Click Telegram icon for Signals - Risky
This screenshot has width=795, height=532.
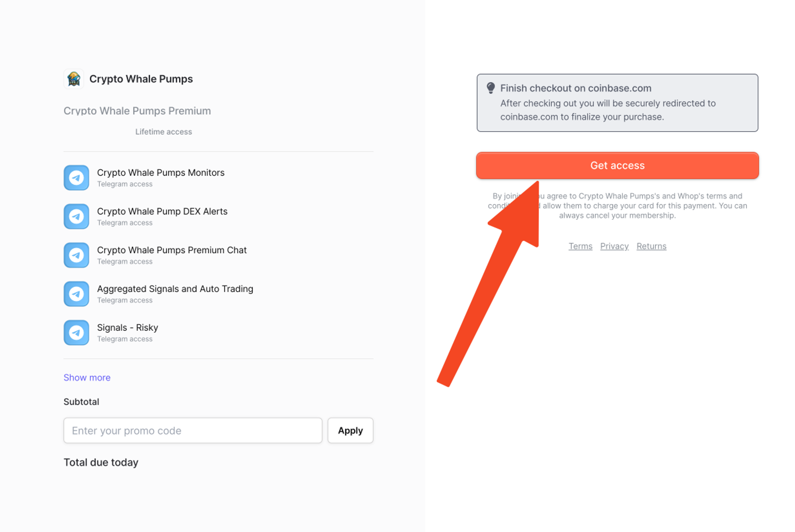(76, 333)
